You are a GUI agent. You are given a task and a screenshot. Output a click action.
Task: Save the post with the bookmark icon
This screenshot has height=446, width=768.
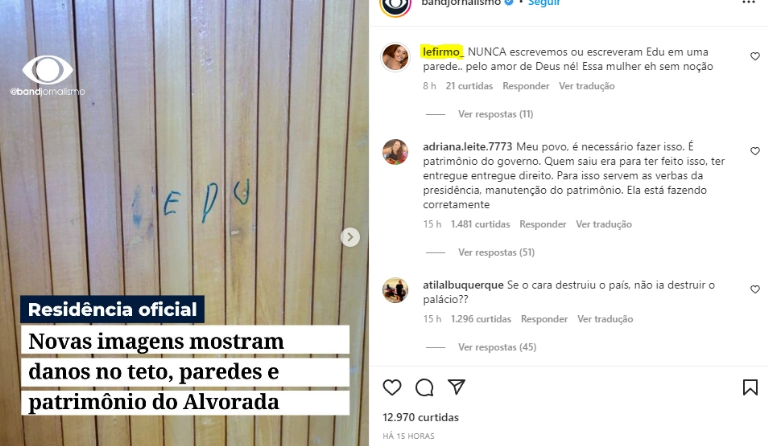tap(750, 387)
